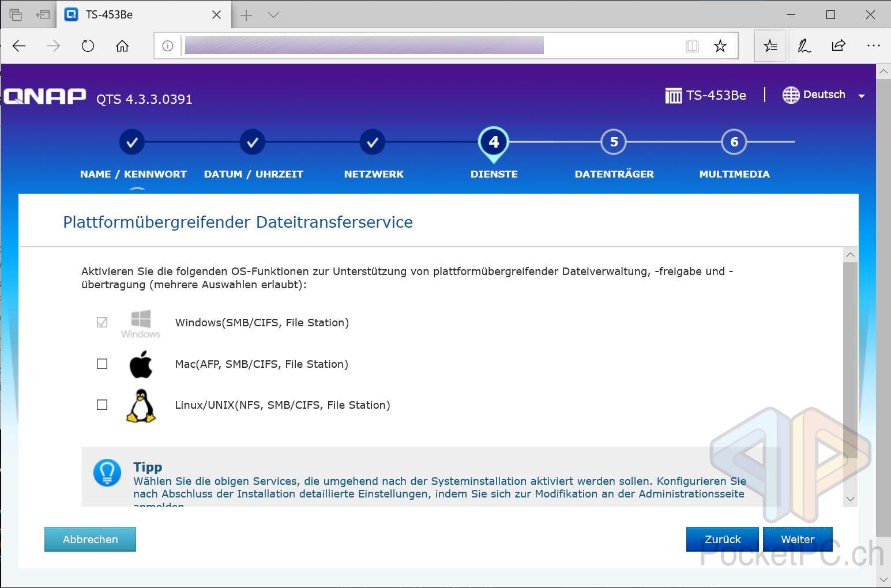This screenshot has height=588, width=891.
Task: Open the favorites hub icon
Action: (x=770, y=46)
